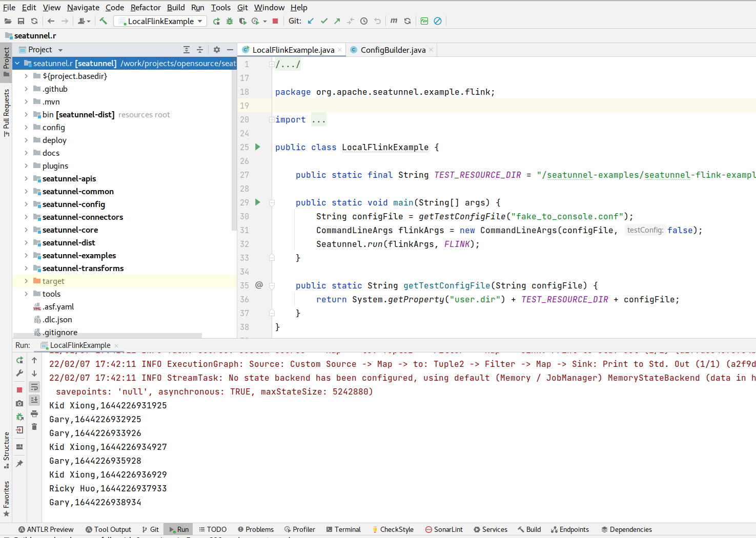Click the run gutter arrow beside main method
Screen dimensions: 756x538
click(x=258, y=202)
